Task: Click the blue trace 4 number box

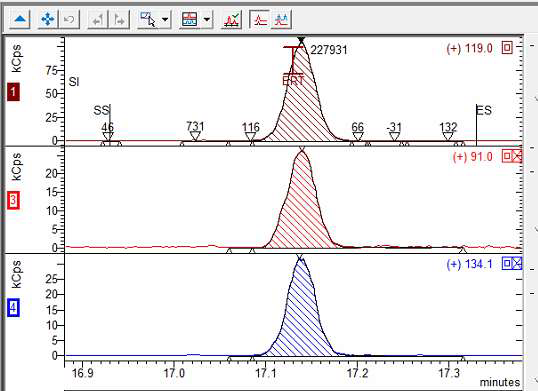Action: coord(13,308)
